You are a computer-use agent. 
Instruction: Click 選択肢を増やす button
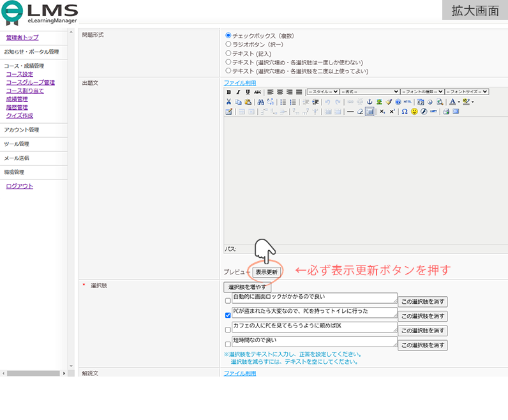[x=247, y=287]
